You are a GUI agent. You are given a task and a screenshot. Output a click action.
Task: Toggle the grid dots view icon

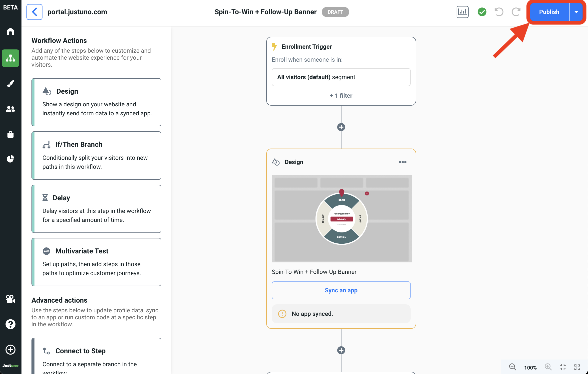(577, 367)
